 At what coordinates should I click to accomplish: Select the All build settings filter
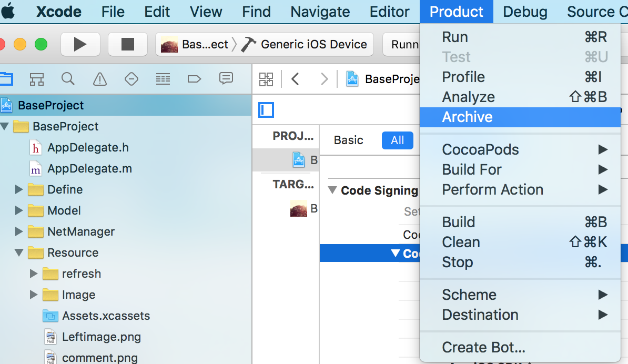(397, 140)
